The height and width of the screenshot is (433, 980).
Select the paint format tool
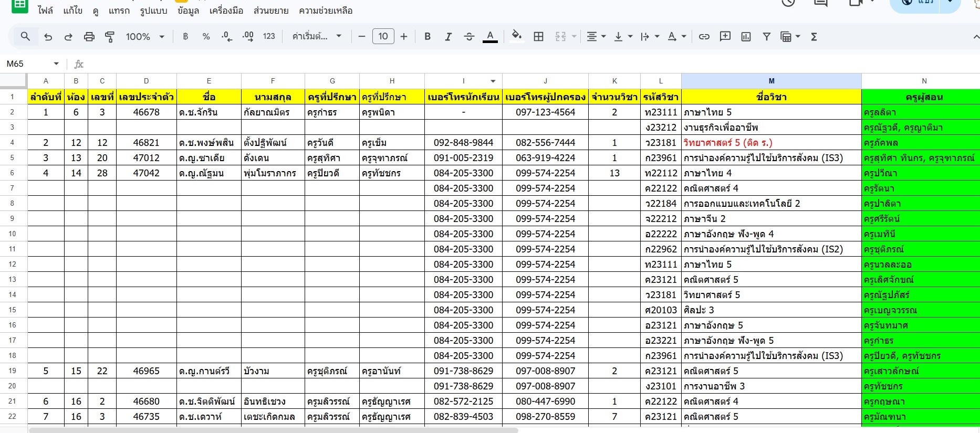pos(110,37)
